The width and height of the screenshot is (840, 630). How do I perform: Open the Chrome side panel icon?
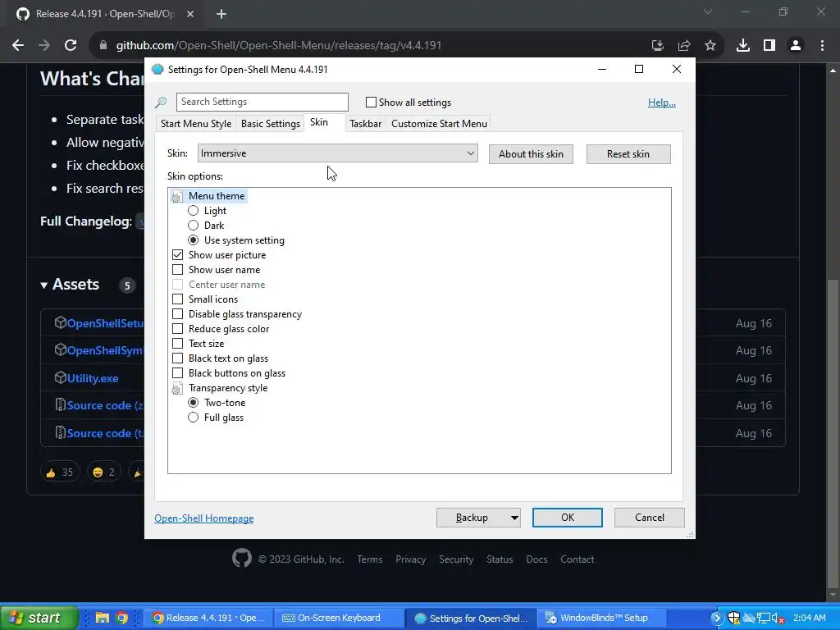(769, 46)
